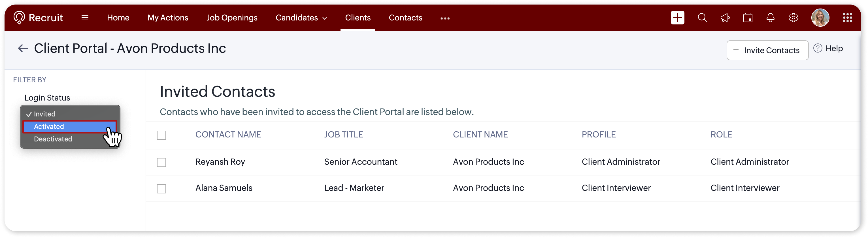This screenshot has width=868, height=238.
Task: Check the box for Reyansh Roy
Action: [161, 162]
